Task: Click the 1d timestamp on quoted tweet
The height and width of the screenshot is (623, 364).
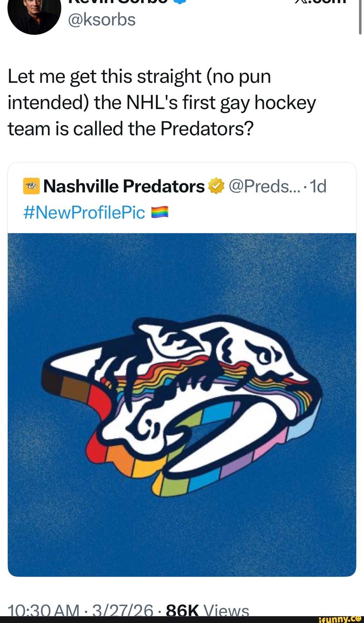Action: coord(318,186)
